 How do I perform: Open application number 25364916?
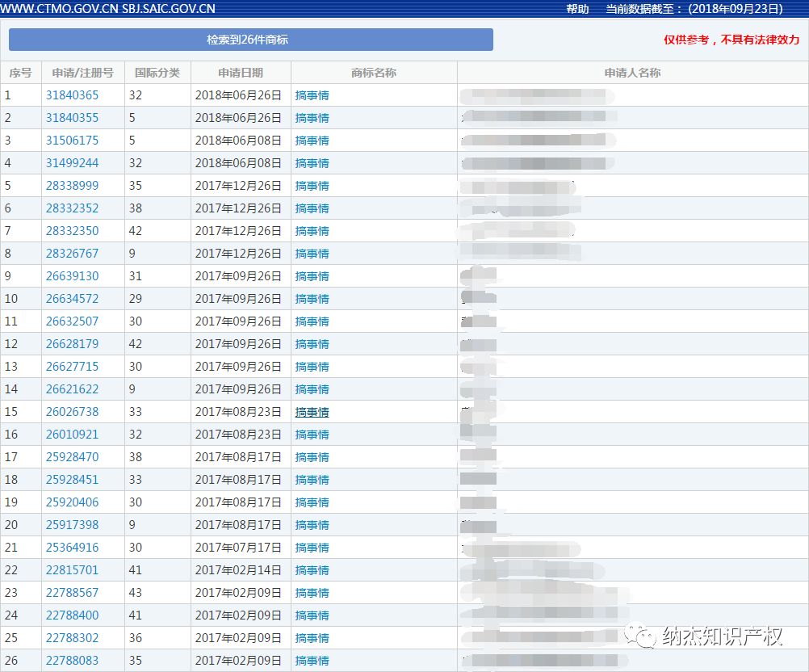pyautogui.click(x=72, y=548)
